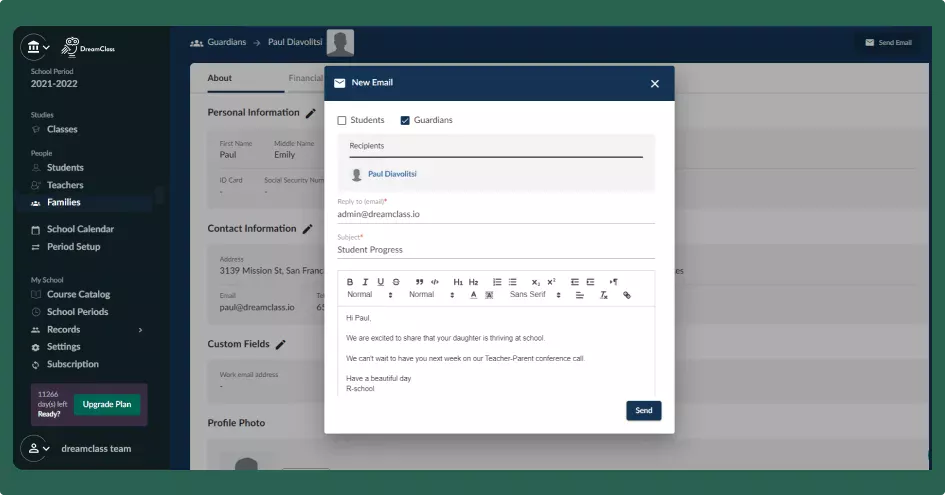Send the email with the Send button
The width and height of the screenshot is (945, 495).
point(643,410)
